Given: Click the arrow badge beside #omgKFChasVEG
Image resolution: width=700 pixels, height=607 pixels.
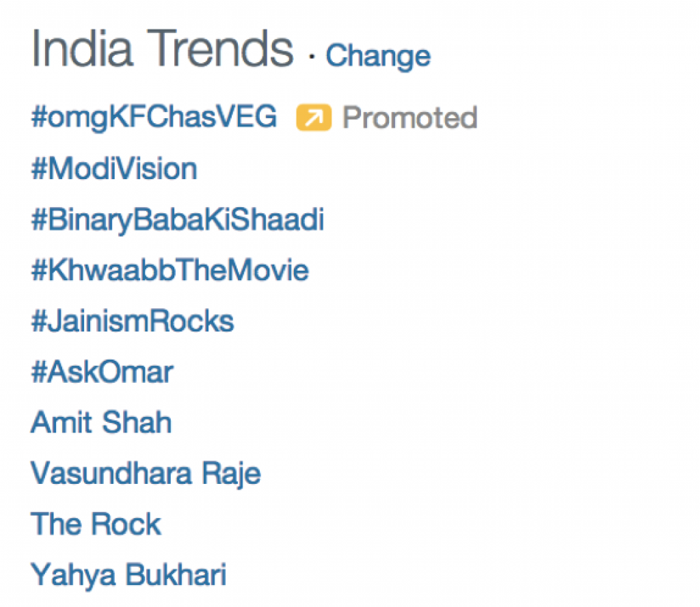Looking at the screenshot, I should [x=313, y=118].
